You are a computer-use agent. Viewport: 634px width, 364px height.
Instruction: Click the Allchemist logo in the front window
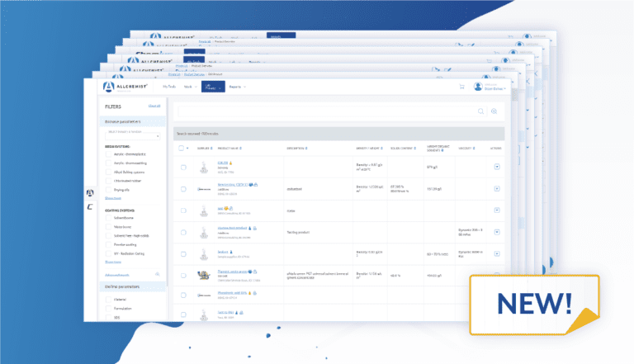125,87
